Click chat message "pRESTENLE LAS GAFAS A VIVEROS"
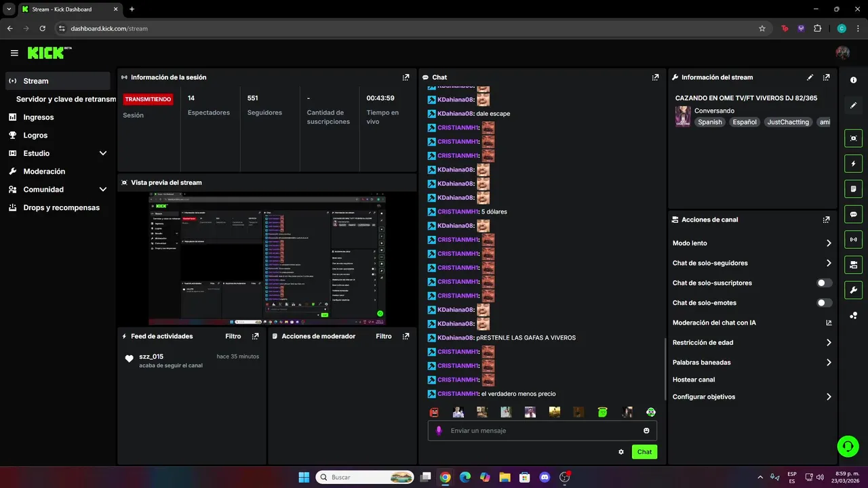 click(x=526, y=338)
